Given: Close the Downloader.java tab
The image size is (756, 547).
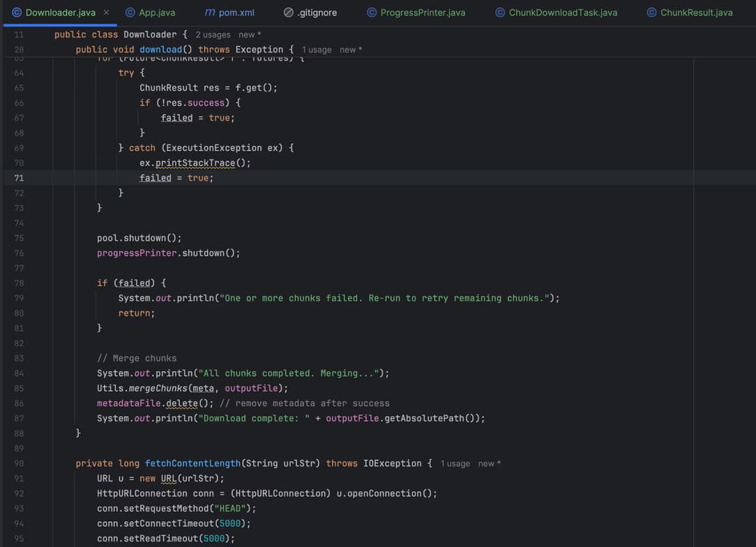Looking at the screenshot, I should (x=106, y=12).
